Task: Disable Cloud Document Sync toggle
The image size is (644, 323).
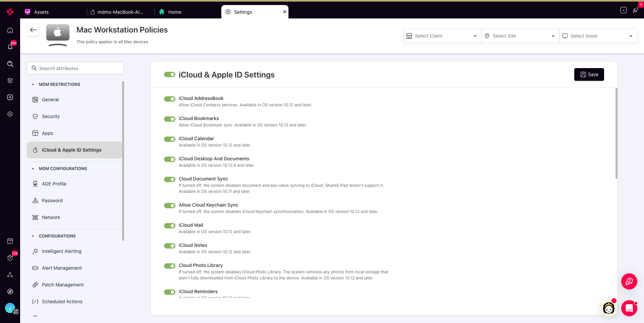Action: [x=170, y=179]
